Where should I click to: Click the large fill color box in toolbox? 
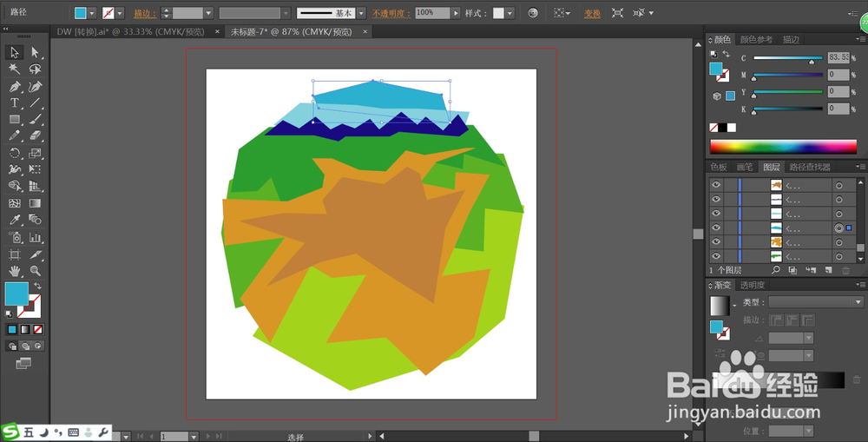16,294
